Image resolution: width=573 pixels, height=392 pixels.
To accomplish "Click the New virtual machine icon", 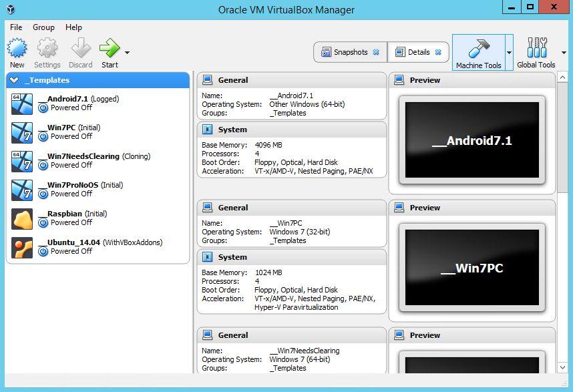I will tap(17, 48).
